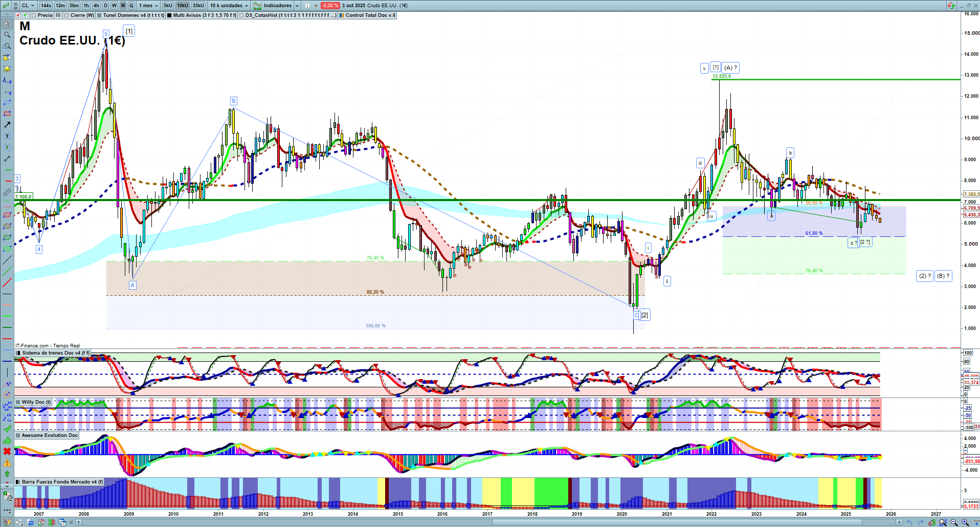Toggle the Barra Fuerza Fondo Mercado square

pos(18,482)
